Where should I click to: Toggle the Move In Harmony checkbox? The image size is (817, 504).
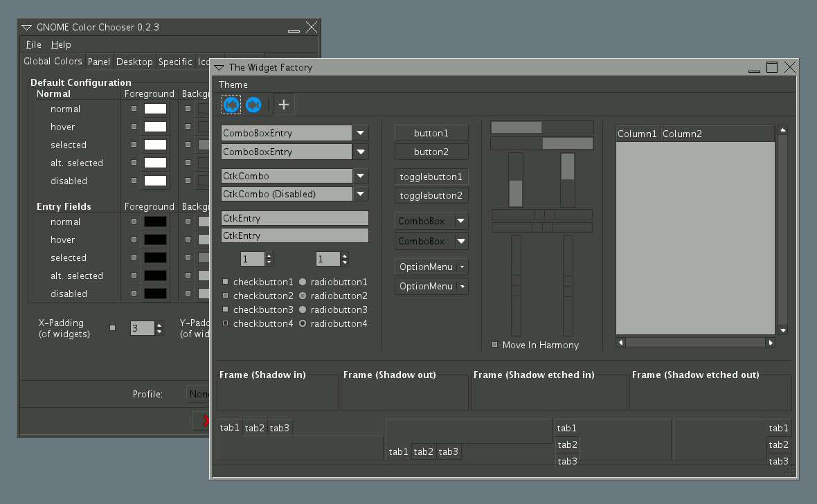click(494, 345)
